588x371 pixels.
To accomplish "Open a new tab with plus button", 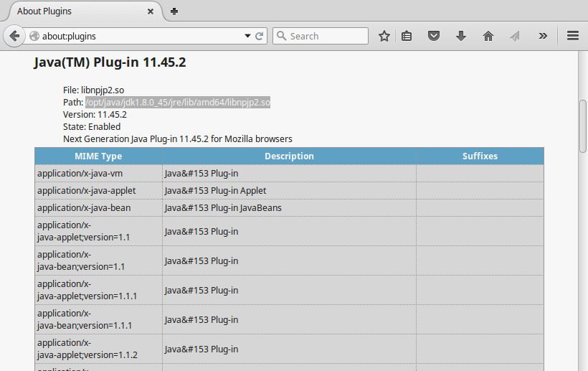I will pos(174,11).
